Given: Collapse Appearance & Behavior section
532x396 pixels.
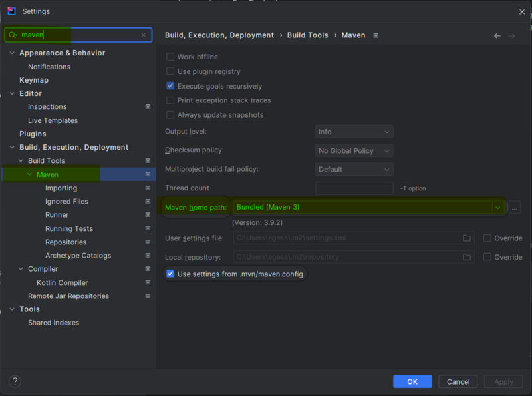Looking at the screenshot, I should tap(12, 53).
